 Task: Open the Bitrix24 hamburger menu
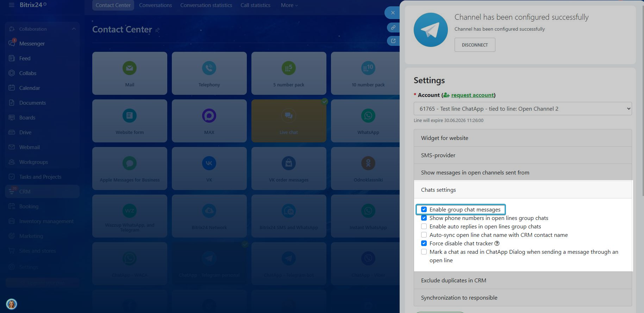[x=12, y=5]
